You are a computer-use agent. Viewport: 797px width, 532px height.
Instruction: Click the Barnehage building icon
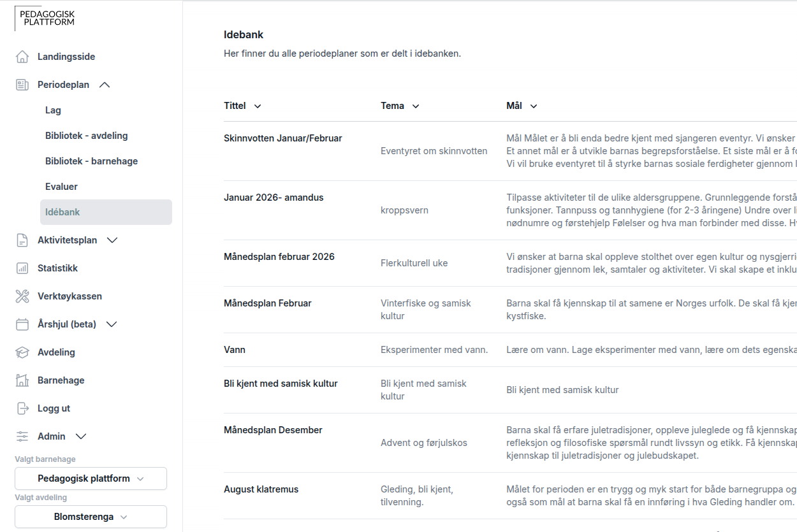click(22, 380)
